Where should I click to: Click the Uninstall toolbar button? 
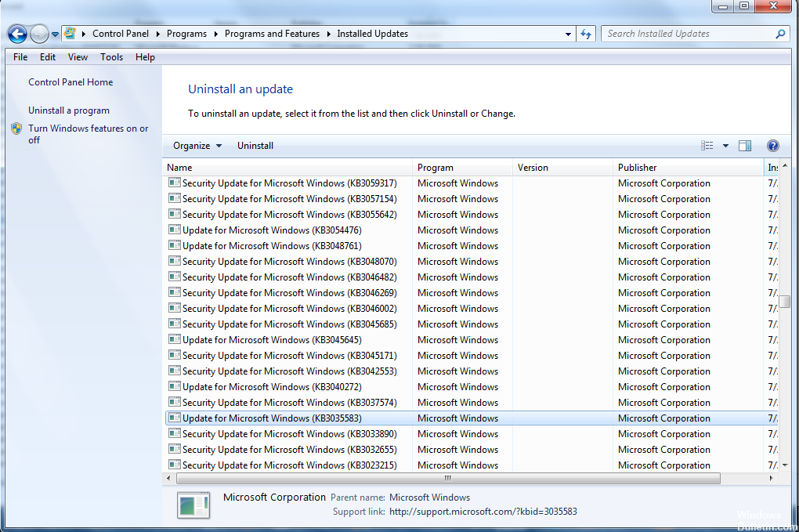click(x=255, y=146)
